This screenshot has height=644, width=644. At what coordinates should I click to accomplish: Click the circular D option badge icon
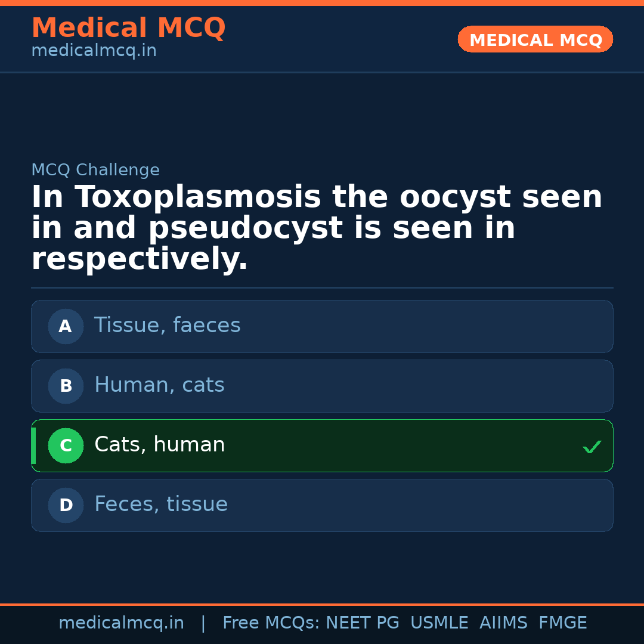pos(66,505)
